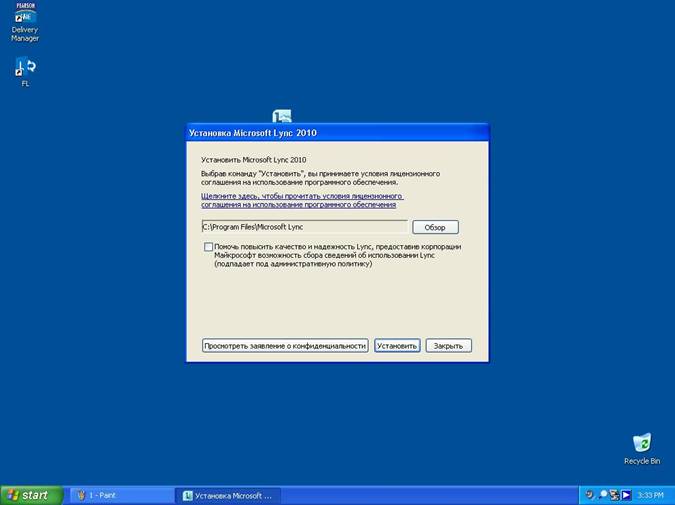The image size is (675, 505).
Task: Enable the Lync quality improvement data checkbox
Action: coord(208,247)
